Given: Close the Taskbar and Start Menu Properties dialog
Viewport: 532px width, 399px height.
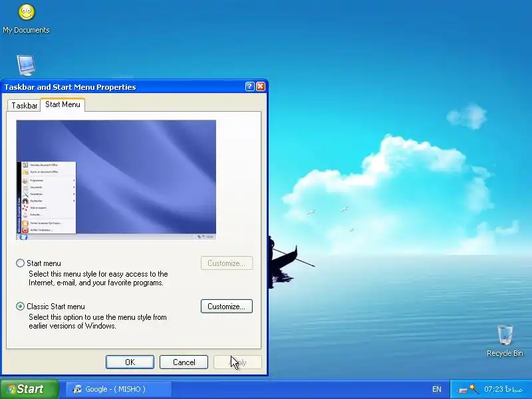Looking at the screenshot, I should click(x=261, y=86).
